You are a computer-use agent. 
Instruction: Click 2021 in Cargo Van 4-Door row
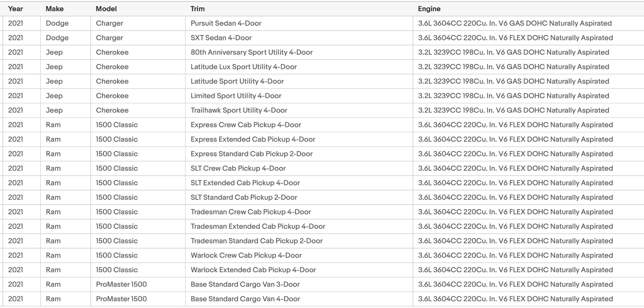15,298
